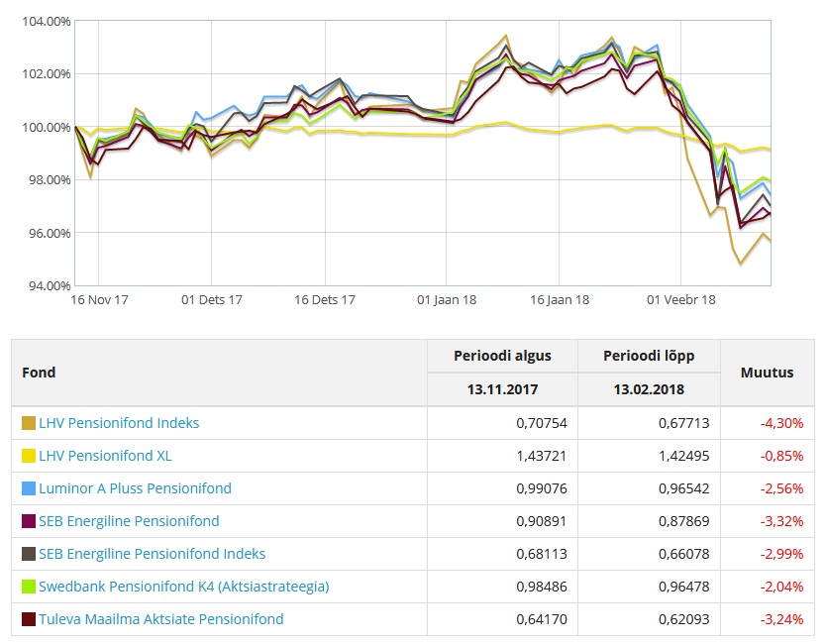Click the 94.00% y-axis label

[x=50, y=286]
